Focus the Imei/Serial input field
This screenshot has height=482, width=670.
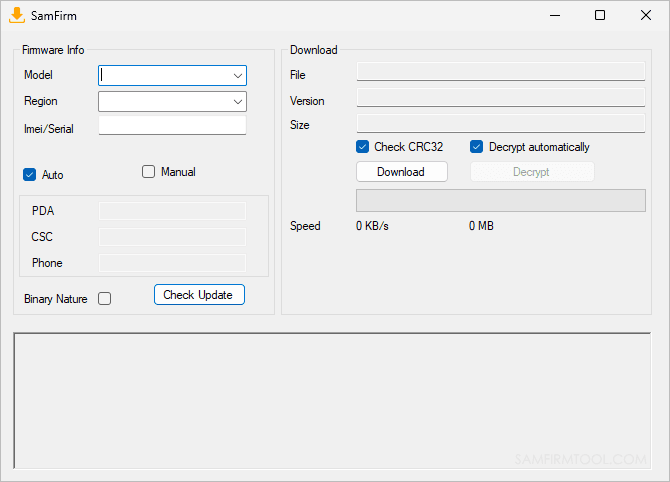172,126
